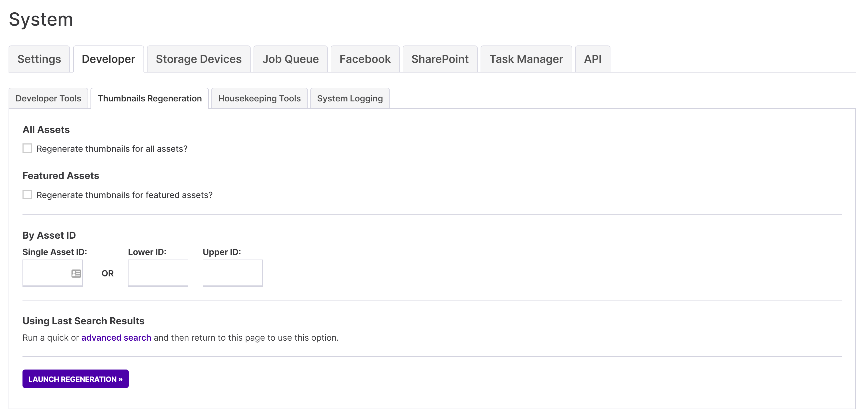Click the Lower ID label
Image resolution: width=868 pixels, height=411 pixels.
[147, 252]
